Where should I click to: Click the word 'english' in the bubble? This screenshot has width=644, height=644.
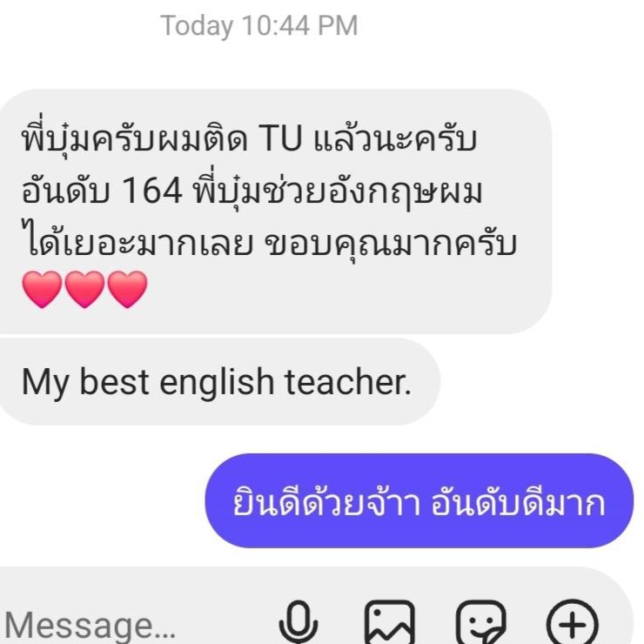click(x=217, y=382)
